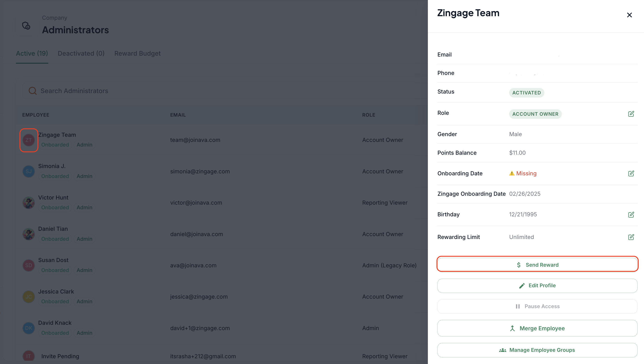Click the Zingage Onboarding Date 02/26/2025
The image size is (644, 364).
pyautogui.click(x=525, y=194)
